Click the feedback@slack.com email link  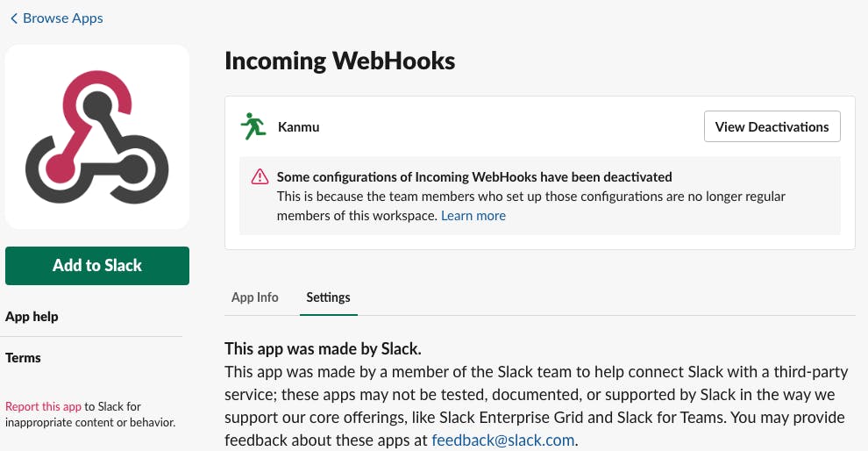coord(504,440)
